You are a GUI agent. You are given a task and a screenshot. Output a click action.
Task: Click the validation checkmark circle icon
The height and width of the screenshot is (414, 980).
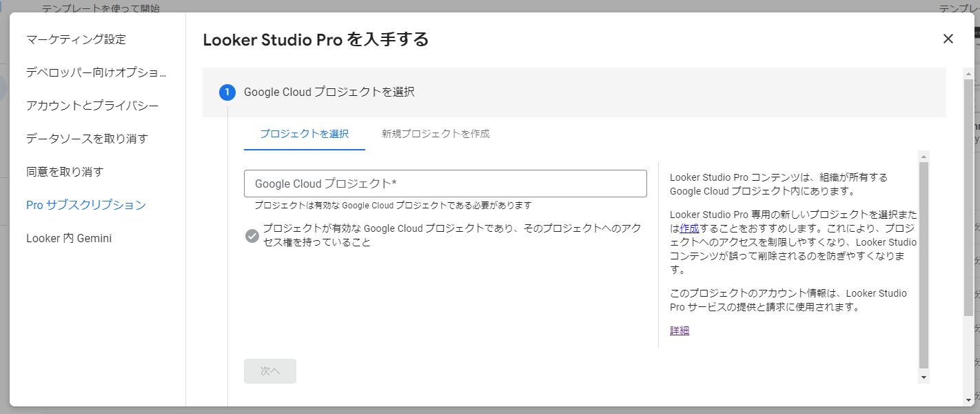click(252, 236)
